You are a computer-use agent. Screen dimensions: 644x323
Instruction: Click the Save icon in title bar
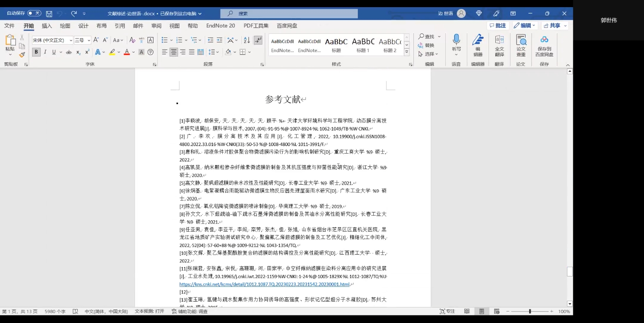[x=49, y=14]
